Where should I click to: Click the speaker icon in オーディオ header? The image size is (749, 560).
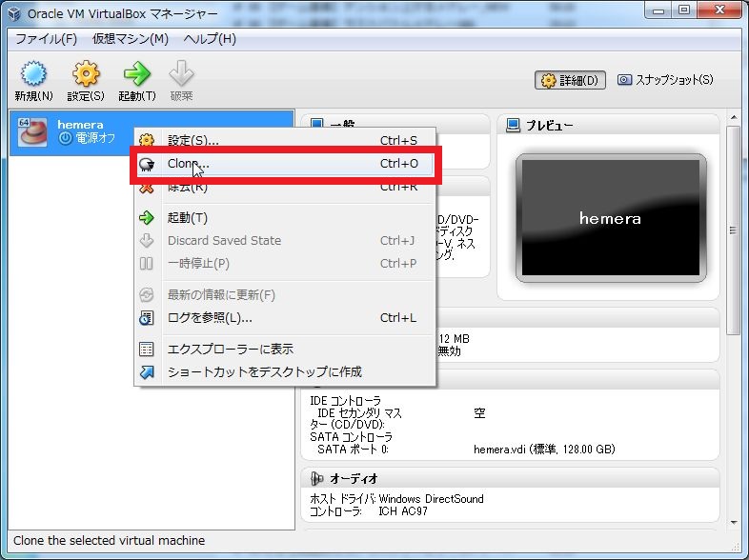(x=317, y=478)
